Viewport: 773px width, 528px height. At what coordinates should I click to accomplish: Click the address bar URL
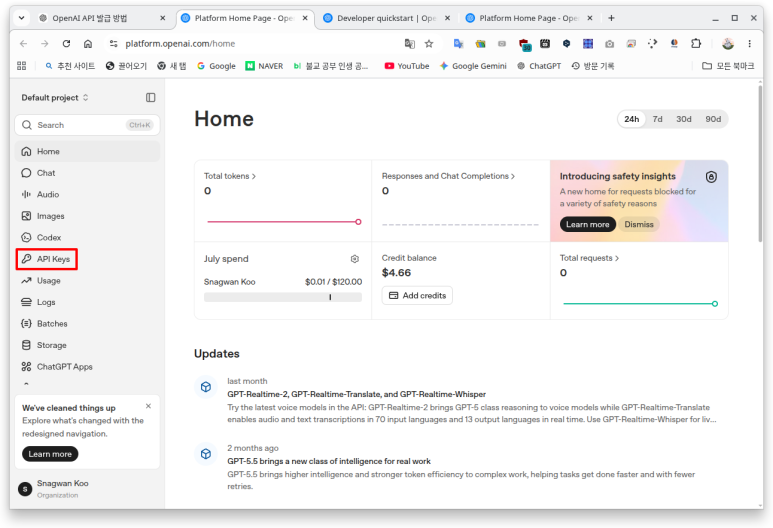coord(180,44)
